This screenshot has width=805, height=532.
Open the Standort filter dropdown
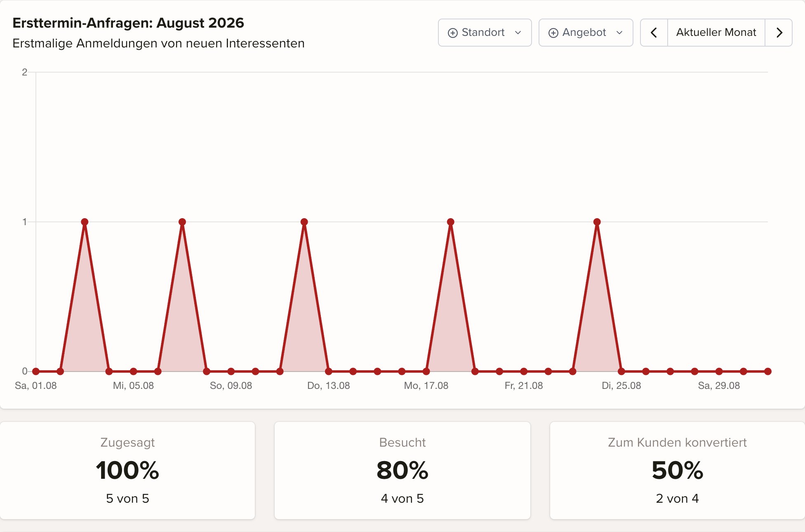pyautogui.click(x=485, y=33)
